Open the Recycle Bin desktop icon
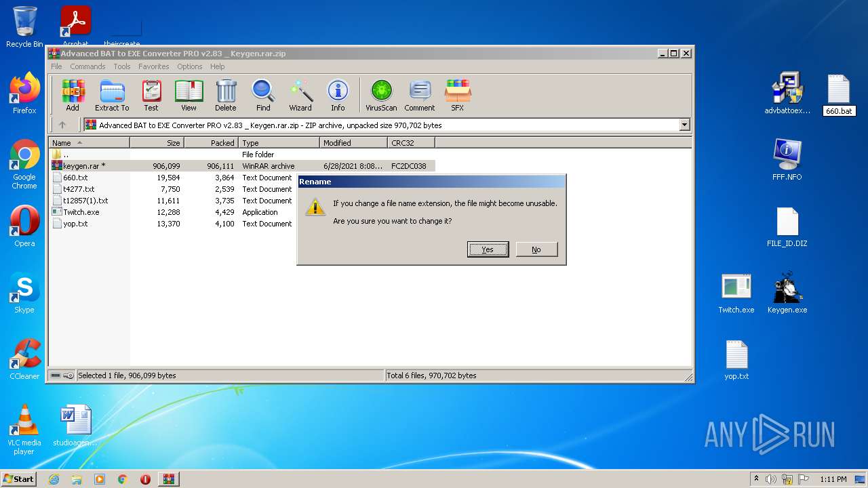 24,27
